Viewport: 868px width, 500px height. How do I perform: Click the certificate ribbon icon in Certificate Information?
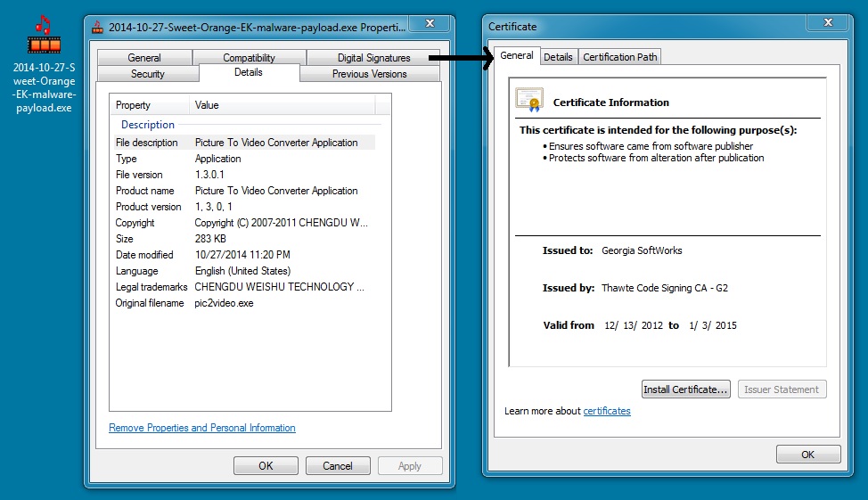coord(529,100)
